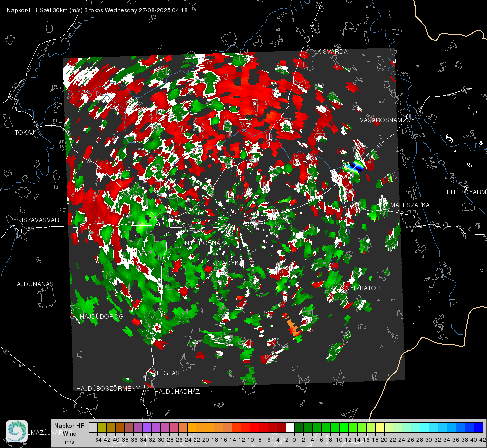
Task: Click the white zero swatch in legend
Action: coord(290,427)
